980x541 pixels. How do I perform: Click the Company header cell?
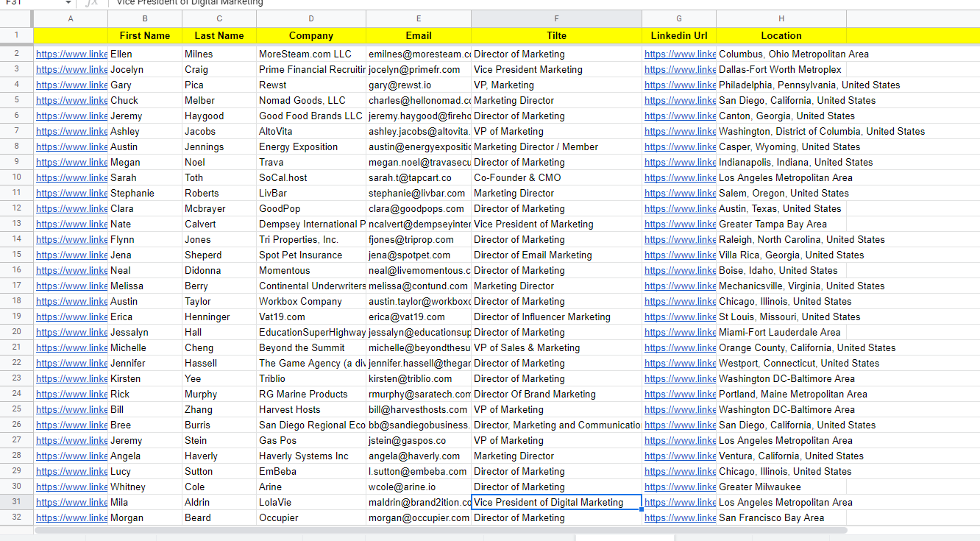[311, 35]
